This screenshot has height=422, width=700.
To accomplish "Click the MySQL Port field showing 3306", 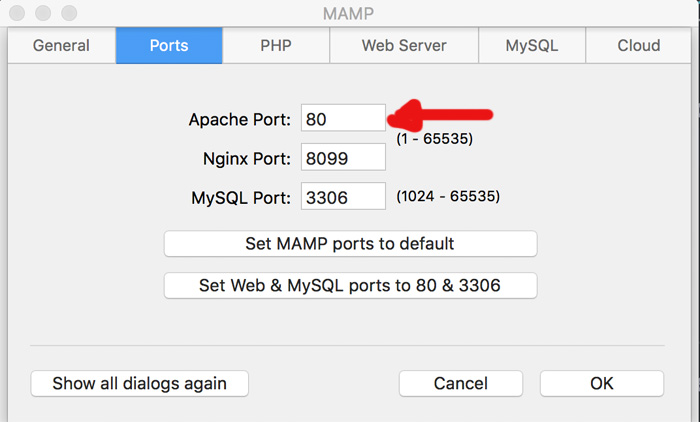I will coord(343,197).
